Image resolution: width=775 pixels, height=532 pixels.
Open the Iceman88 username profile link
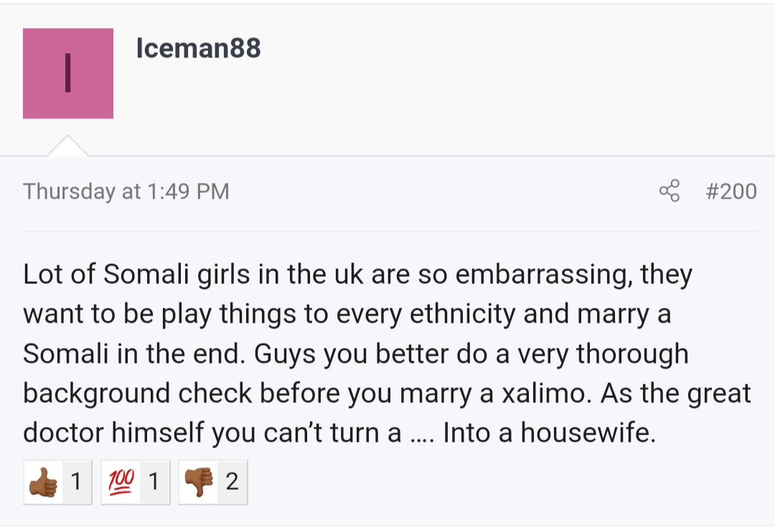point(198,49)
